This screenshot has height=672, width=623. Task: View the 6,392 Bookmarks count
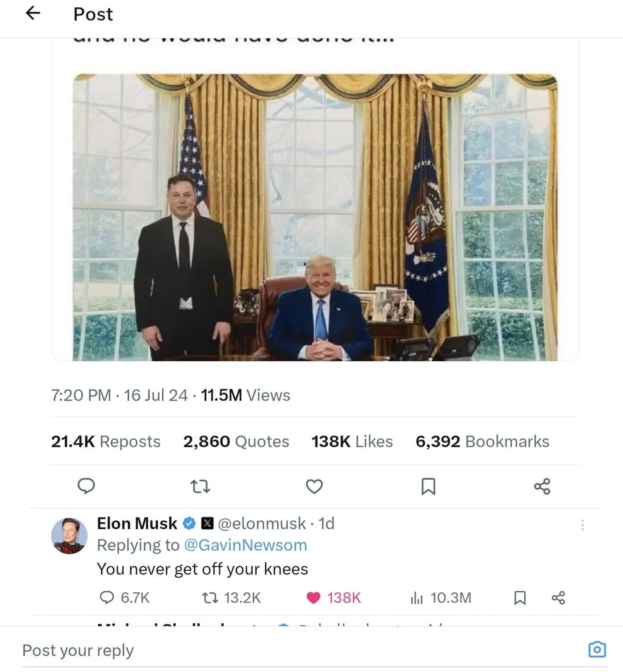point(482,441)
